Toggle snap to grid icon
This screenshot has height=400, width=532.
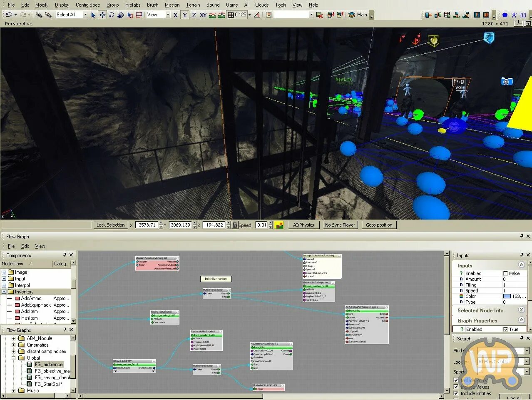click(231, 15)
